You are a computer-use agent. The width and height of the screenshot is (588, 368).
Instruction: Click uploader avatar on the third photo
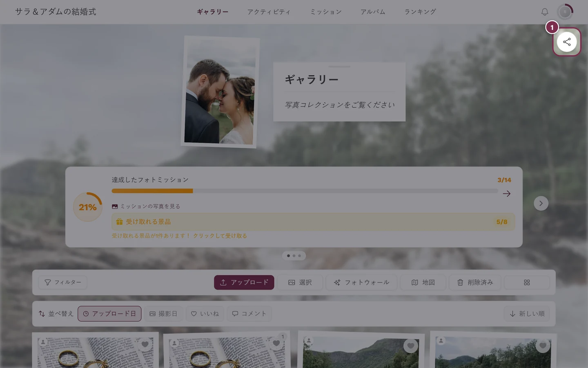coord(309,340)
